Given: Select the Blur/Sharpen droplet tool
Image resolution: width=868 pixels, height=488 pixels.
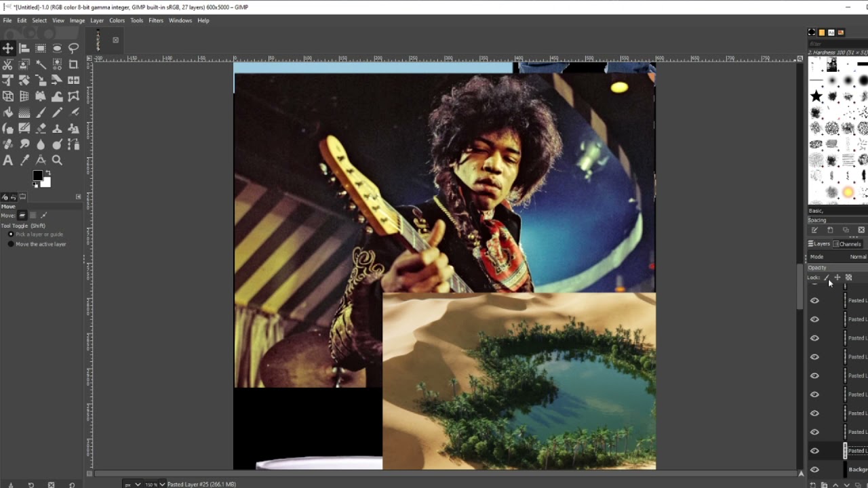Looking at the screenshot, I should 41,144.
